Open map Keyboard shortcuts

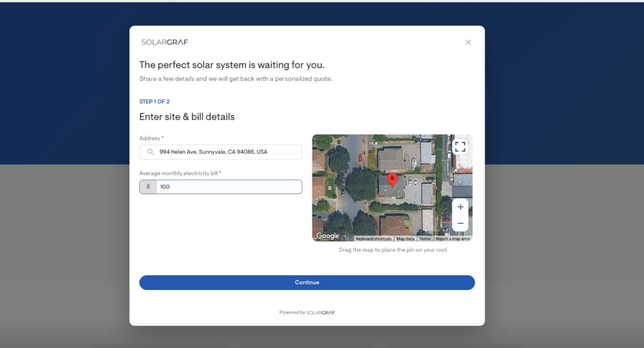coord(374,239)
